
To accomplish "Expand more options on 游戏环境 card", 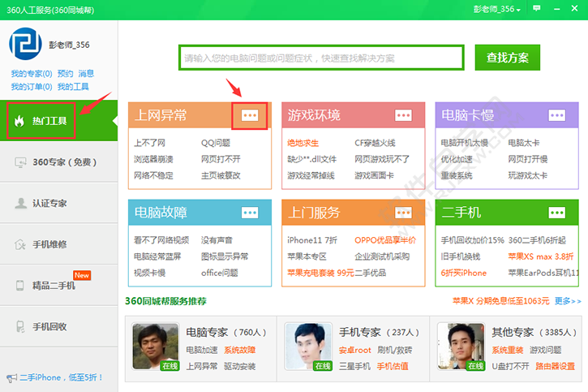I will pos(404,115).
